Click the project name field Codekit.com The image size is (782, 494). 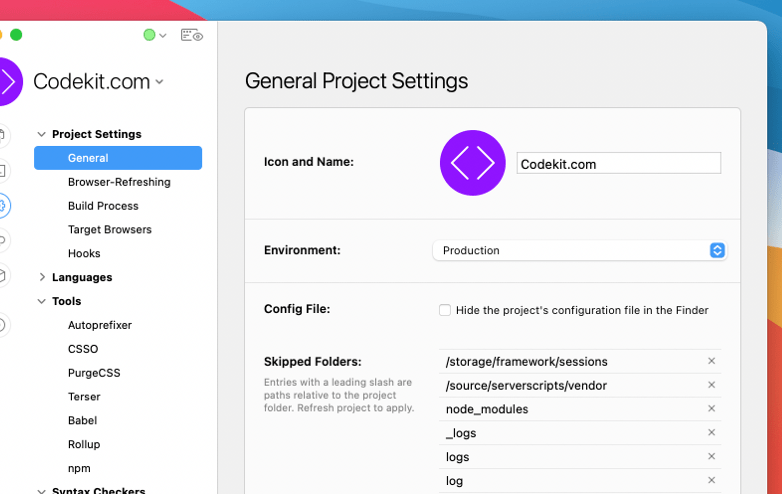[x=618, y=164]
